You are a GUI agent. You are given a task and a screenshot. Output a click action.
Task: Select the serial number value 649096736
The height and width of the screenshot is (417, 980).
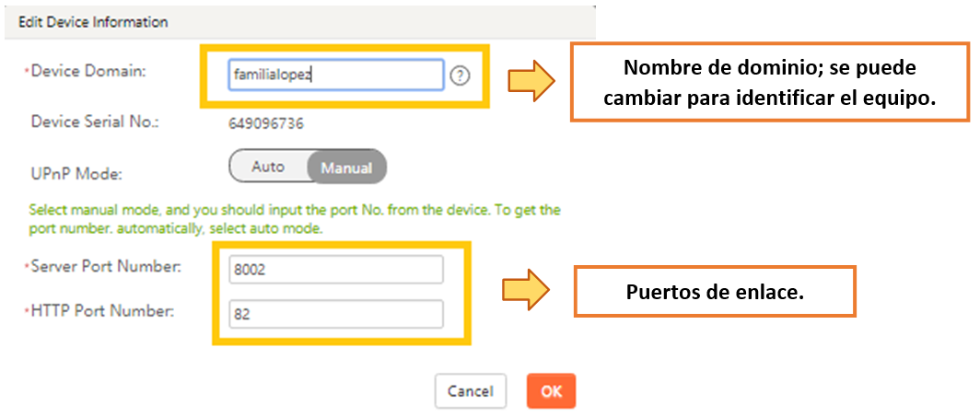[x=266, y=123]
